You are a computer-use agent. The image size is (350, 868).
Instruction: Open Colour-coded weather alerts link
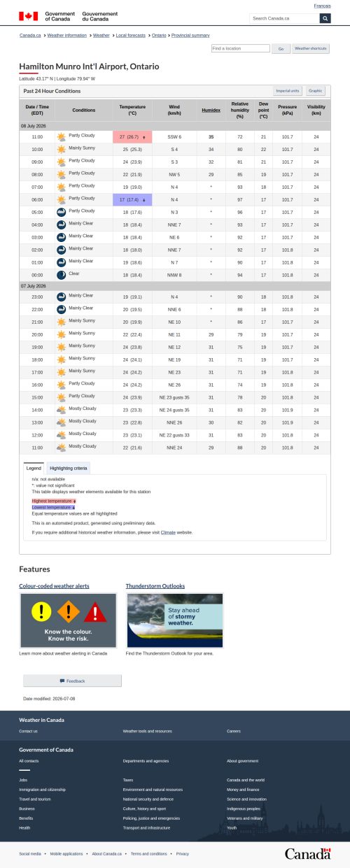pyautogui.click(x=54, y=585)
